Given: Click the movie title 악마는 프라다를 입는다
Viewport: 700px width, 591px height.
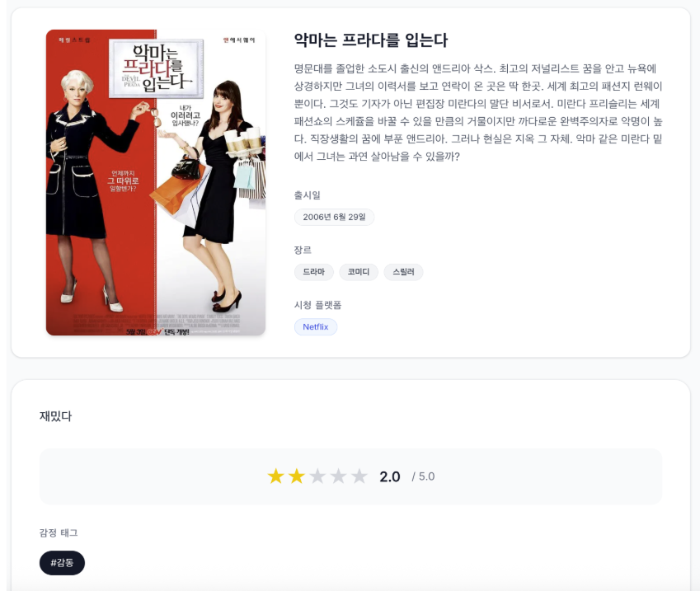Looking at the screenshot, I should tap(370, 40).
